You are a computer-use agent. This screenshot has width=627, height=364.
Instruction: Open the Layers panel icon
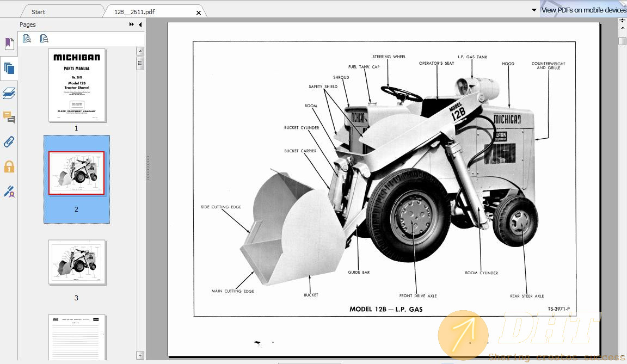click(9, 93)
